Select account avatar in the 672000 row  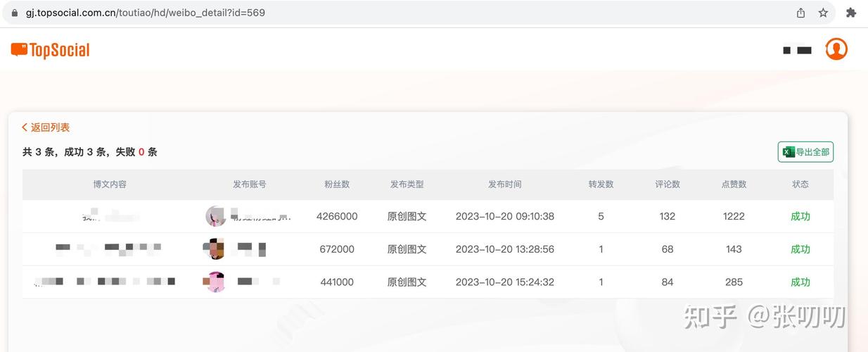click(x=214, y=249)
